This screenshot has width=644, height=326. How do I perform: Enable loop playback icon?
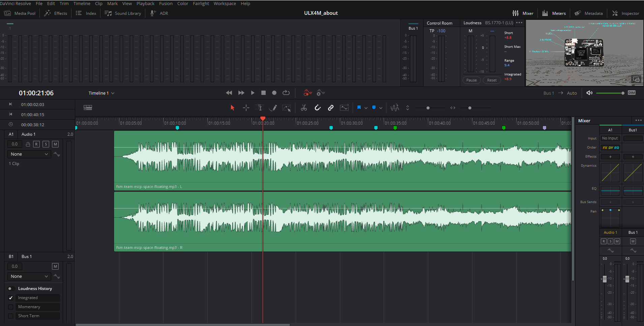286,93
